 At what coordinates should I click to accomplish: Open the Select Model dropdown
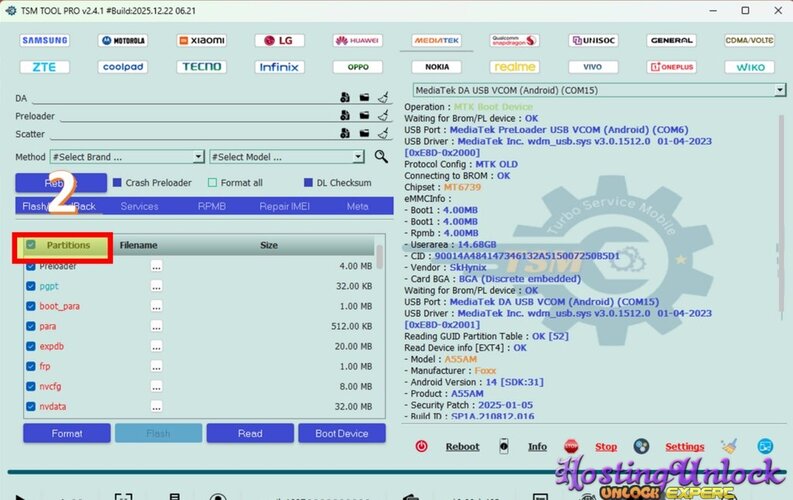(287, 157)
